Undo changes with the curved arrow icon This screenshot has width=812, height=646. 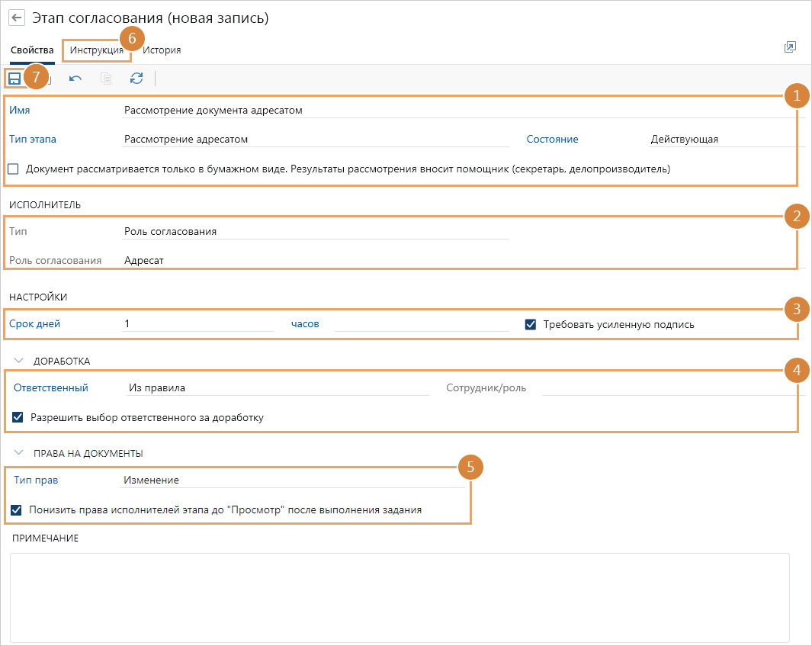click(x=75, y=78)
